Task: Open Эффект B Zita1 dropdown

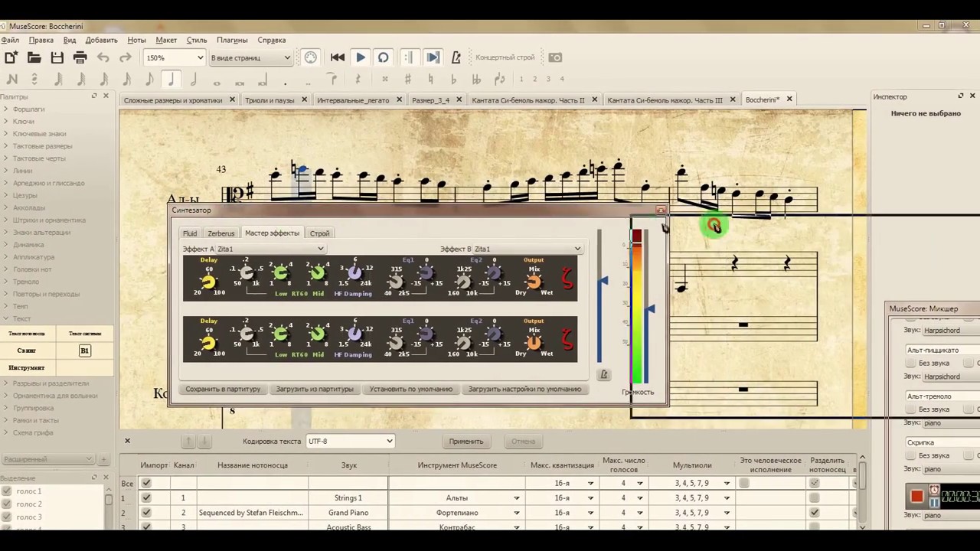Action: tap(528, 249)
